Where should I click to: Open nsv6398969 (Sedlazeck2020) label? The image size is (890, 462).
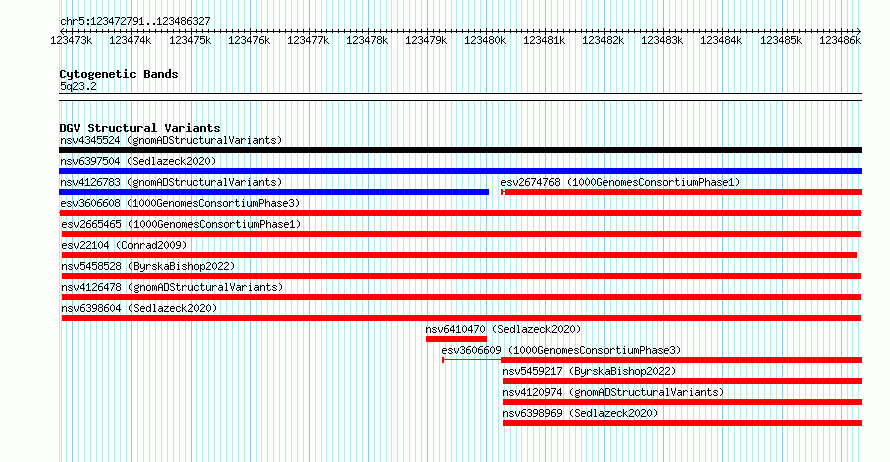580,413
